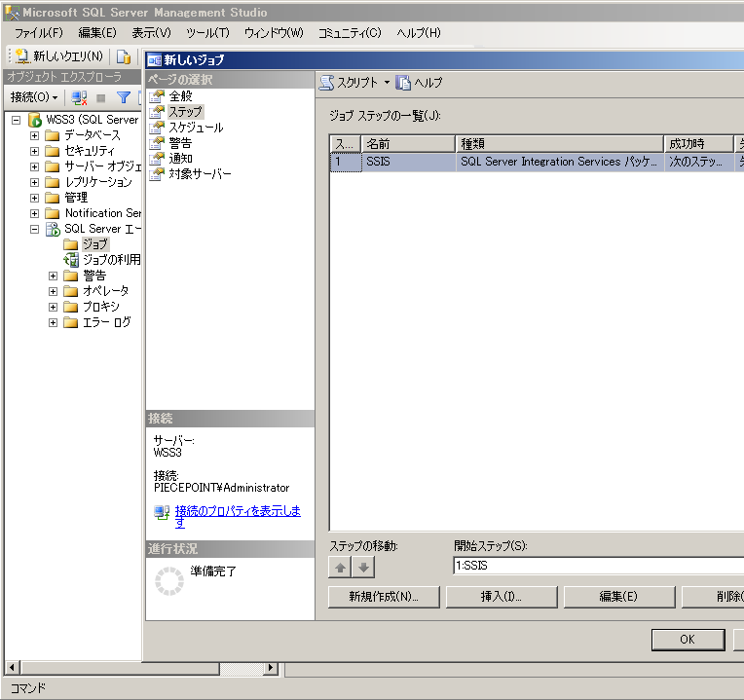The image size is (744, 700).
Task: Click the 名前 column header
Action: click(408, 144)
